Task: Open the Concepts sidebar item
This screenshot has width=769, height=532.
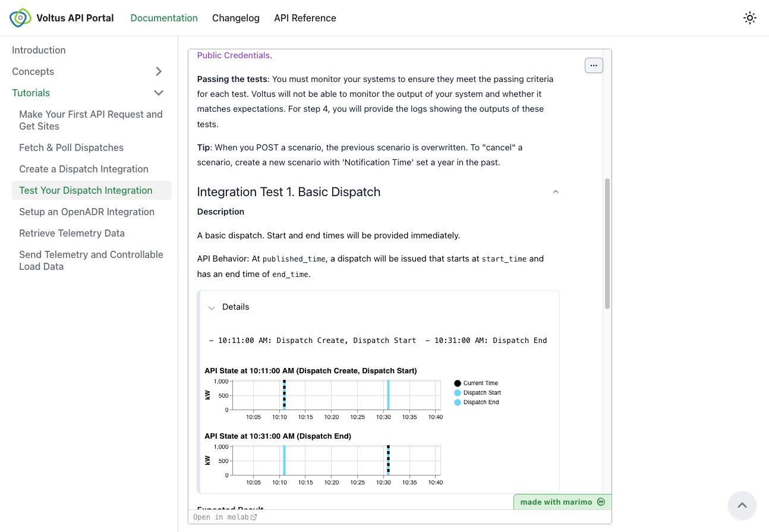Action: tap(33, 71)
